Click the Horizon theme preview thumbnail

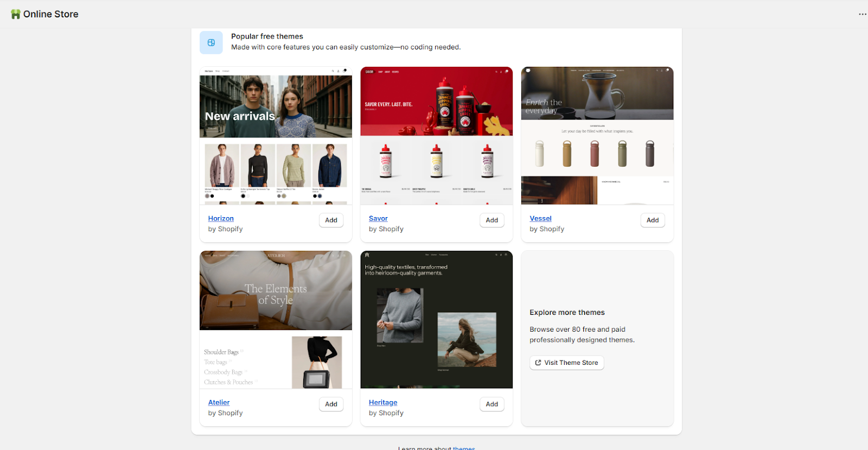pyautogui.click(x=276, y=136)
